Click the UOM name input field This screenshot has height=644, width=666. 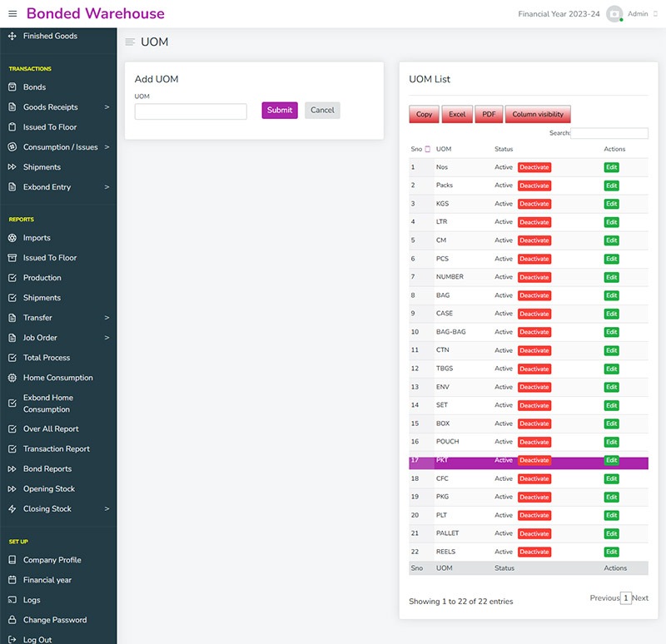[x=191, y=111]
